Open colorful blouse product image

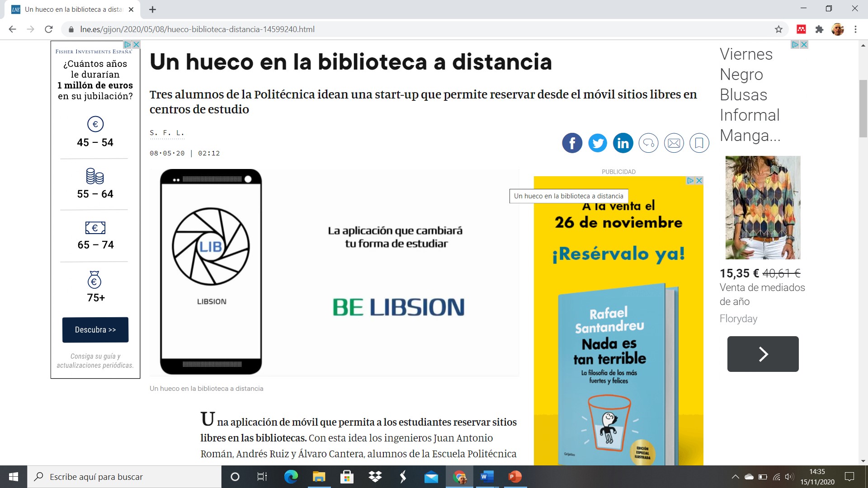pyautogui.click(x=763, y=207)
